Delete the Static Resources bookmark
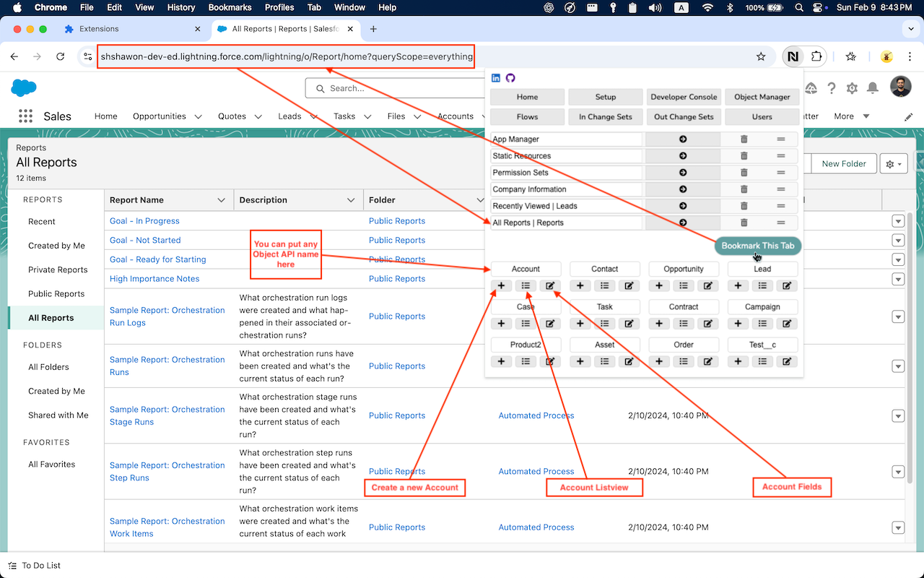924x578 pixels. pyautogui.click(x=744, y=156)
